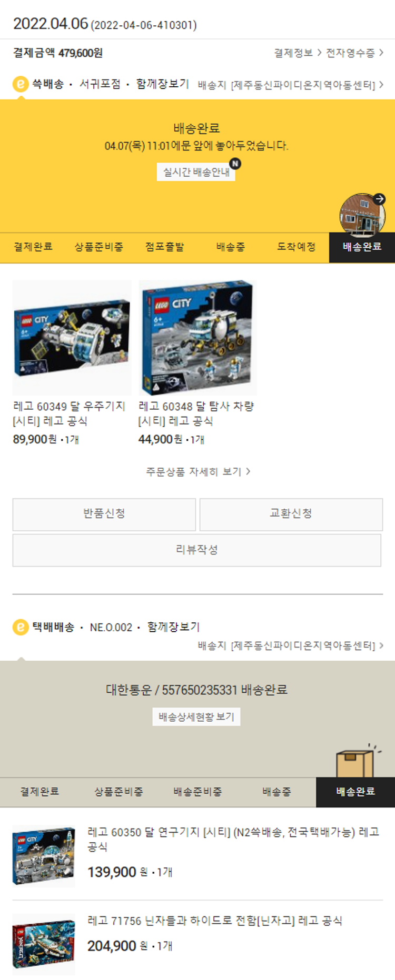The width and height of the screenshot is (395, 980).
Task: Click 리뷰작성 button
Action: point(197,550)
